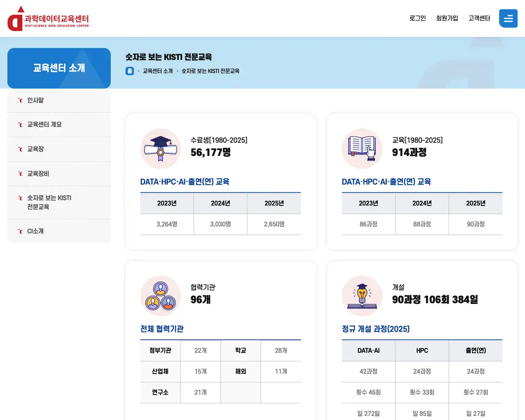Click the 2,650명 cell for 2025년
525x420 pixels.
[274, 224]
